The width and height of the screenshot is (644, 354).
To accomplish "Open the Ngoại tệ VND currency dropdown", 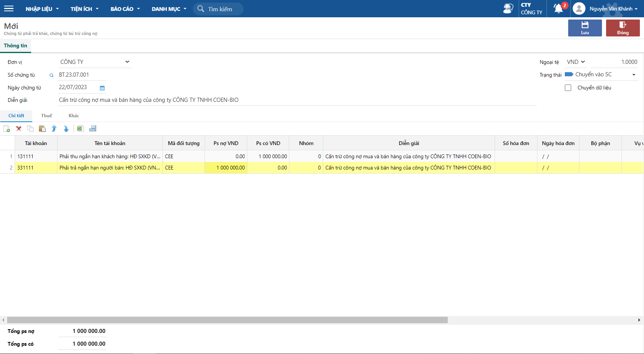I will tap(576, 62).
